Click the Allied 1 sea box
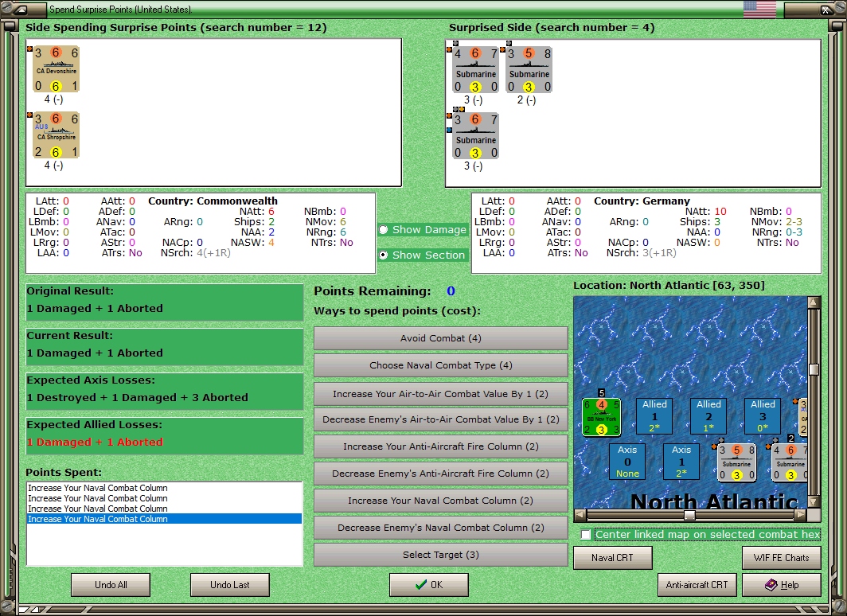The width and height of the screenshot is (847, 616). 654,416
